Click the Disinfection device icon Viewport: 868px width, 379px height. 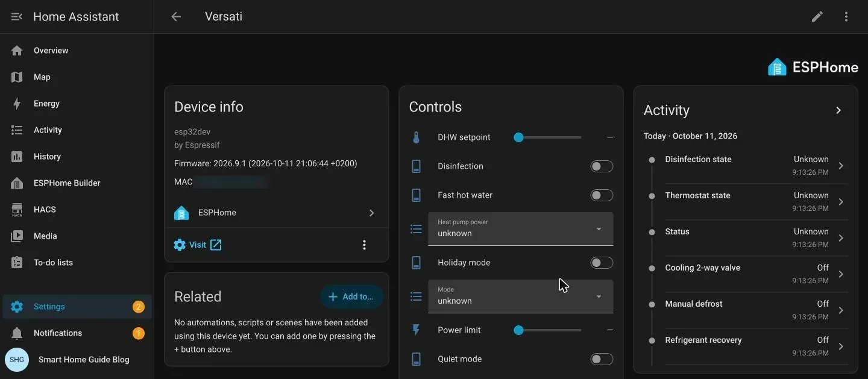(416, 166)
